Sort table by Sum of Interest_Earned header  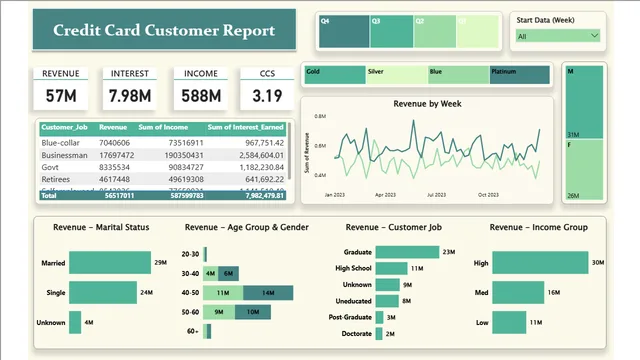245,127
